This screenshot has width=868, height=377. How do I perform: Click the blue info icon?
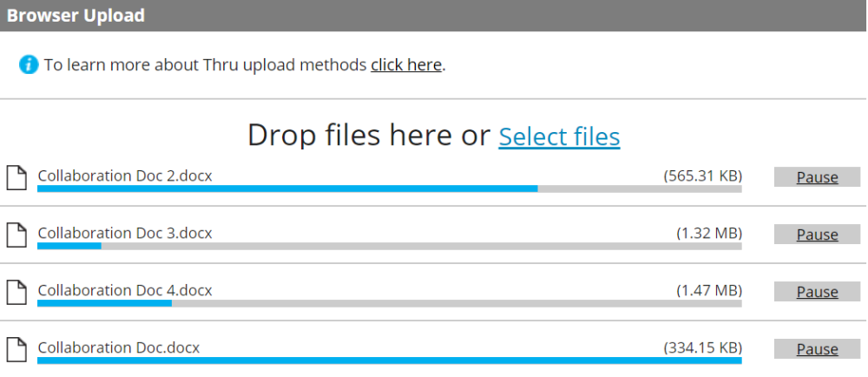(x=29, y=65)
